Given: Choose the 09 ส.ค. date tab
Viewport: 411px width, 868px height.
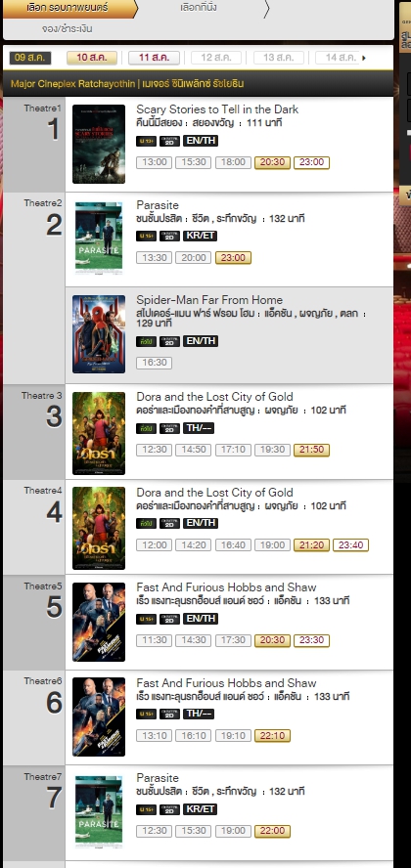Looking at the screenshot, I should 30,58.
